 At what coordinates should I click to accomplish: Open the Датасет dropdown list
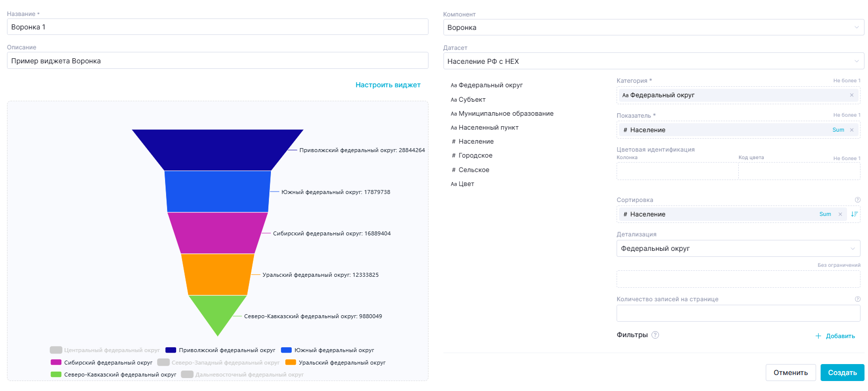click(653, 61)
